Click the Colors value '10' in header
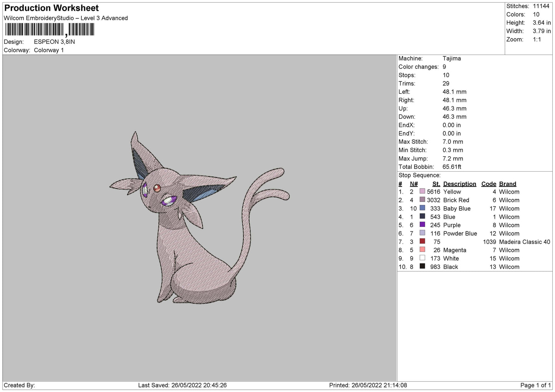Image resolution: width=555 pixels, height=392 pixels. [x=536, y=15]
